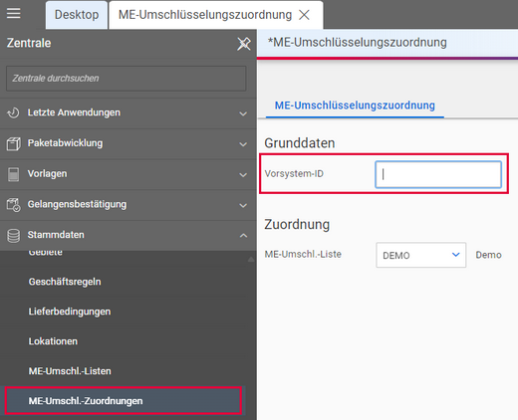Click into the Vorsystem-ID input field
This screenshot has height=420, width=518.
click(x=438, y=174)
